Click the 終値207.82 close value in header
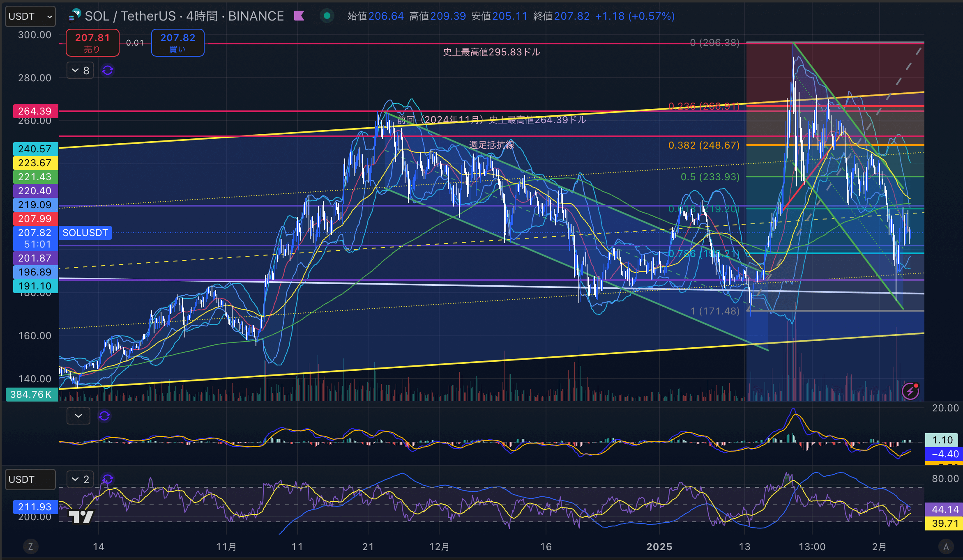The image size is (963, 560). (561, 16)
